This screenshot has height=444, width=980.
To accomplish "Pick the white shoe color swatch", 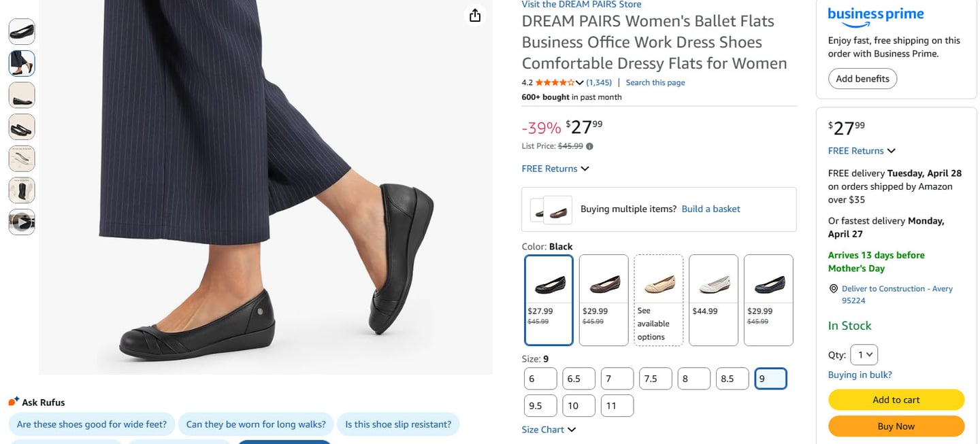I will 713,300.
